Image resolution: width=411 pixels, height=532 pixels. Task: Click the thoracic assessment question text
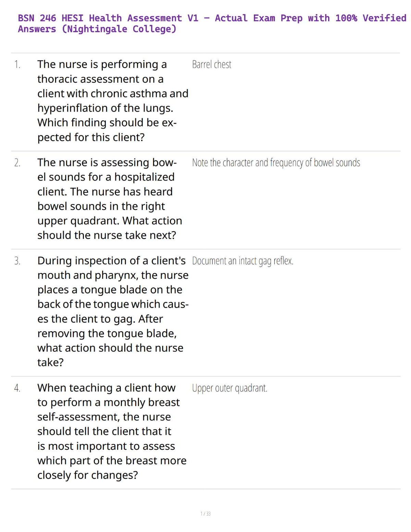click(113, 101)
